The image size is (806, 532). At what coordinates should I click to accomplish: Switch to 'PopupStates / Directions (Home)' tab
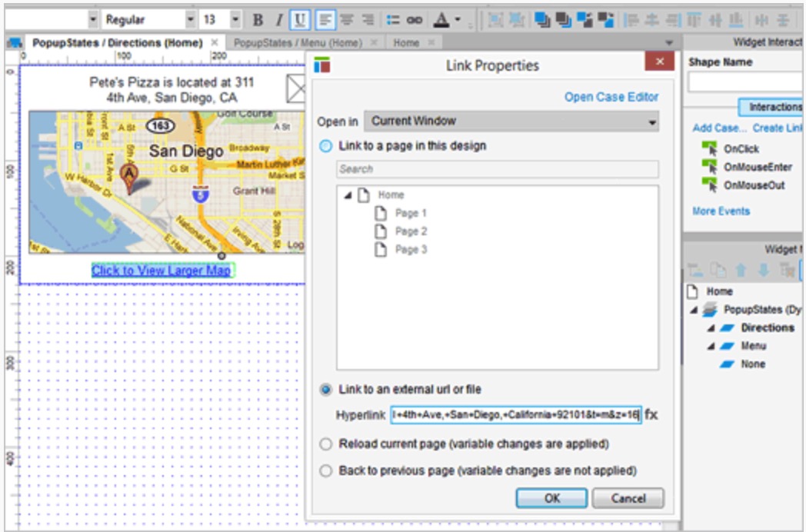click(117, 42)
